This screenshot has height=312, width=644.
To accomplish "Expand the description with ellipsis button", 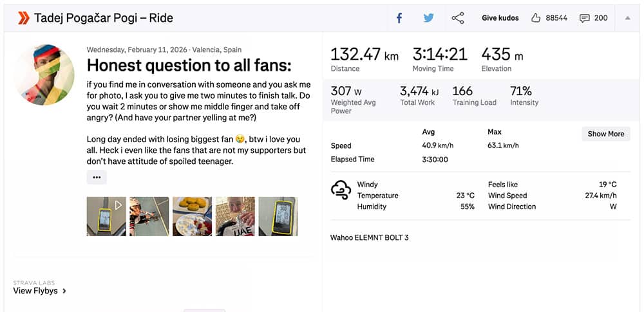I will (97, 178).
